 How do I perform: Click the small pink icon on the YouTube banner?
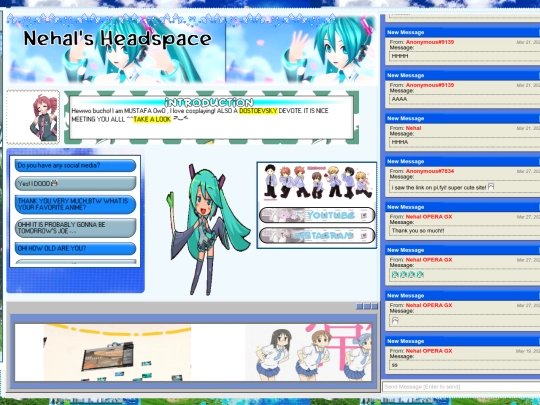pyautogui.click(x=364, y=216)
